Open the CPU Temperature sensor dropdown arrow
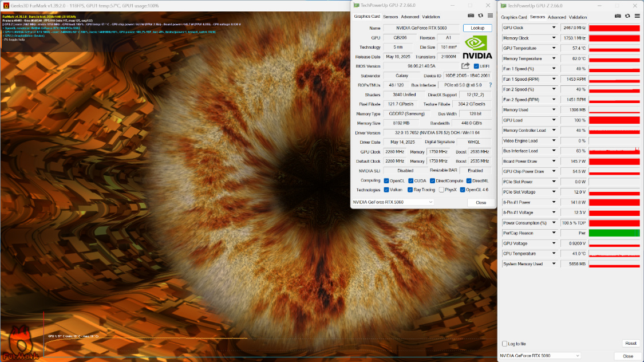Screen dimensions: 644x362 tap(553, 254)
